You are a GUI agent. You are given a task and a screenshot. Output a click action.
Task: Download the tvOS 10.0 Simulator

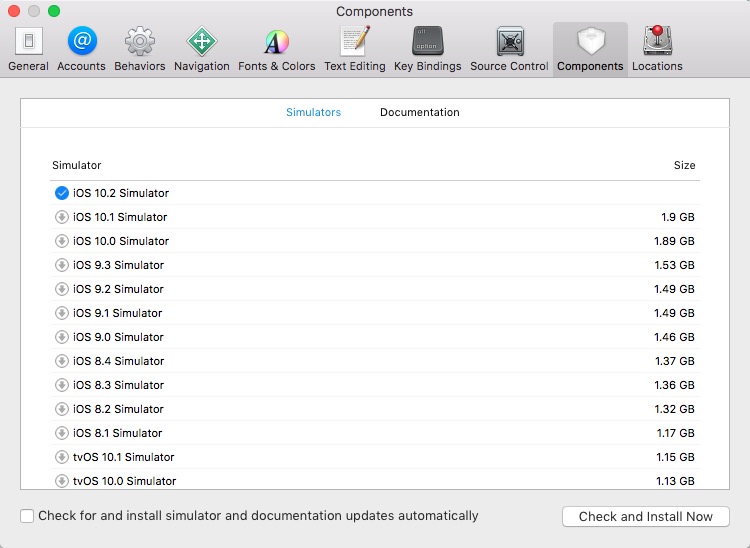click(62, 481)
